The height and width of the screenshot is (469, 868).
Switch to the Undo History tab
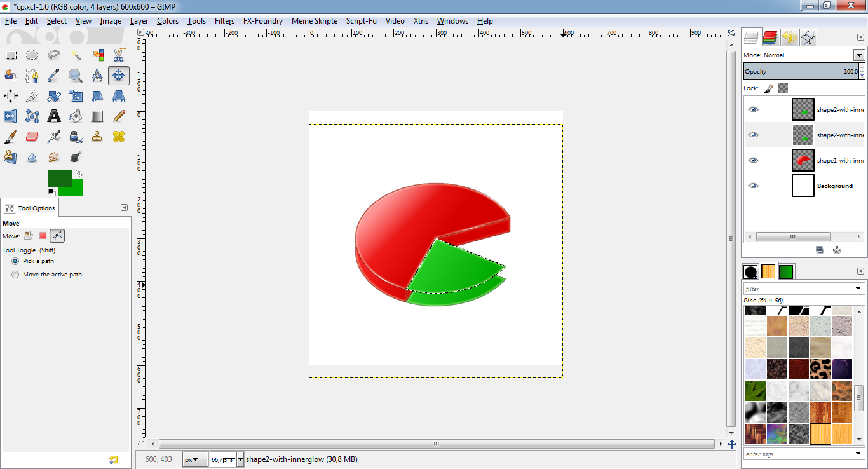coord(789,38)
